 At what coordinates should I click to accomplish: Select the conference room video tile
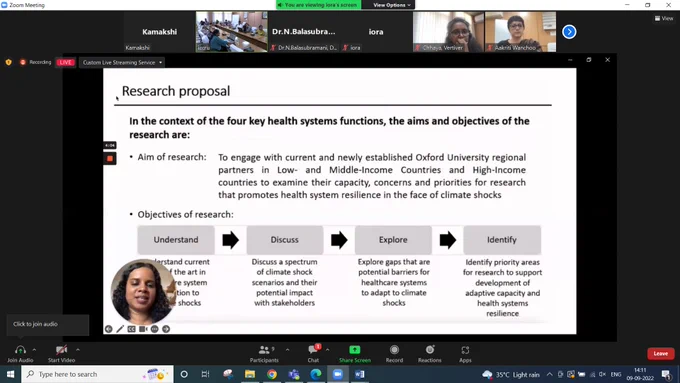(x=232, y=32)
